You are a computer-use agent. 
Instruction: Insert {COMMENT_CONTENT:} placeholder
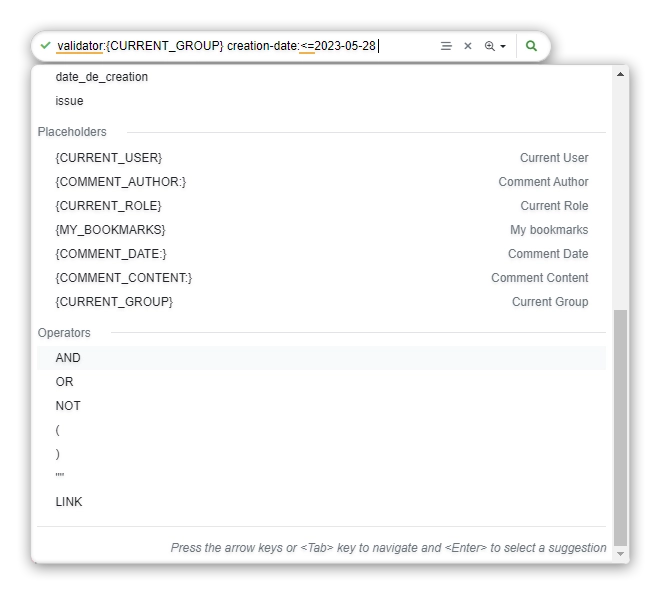tap(322, 278)
